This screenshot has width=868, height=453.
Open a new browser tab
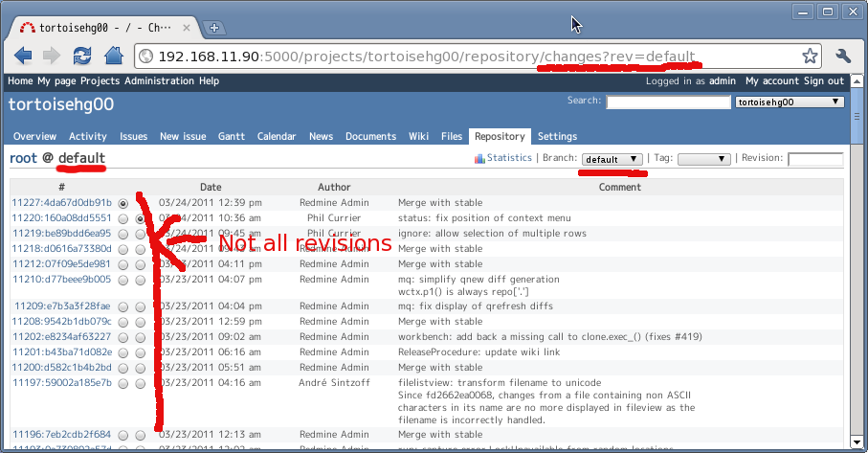(x=213, y=28)
